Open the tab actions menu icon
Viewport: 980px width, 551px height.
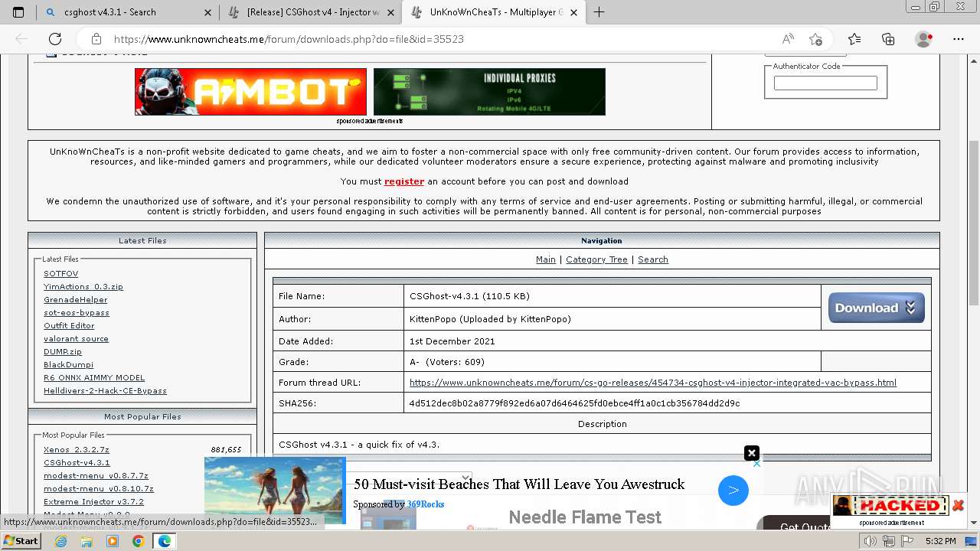18,12
